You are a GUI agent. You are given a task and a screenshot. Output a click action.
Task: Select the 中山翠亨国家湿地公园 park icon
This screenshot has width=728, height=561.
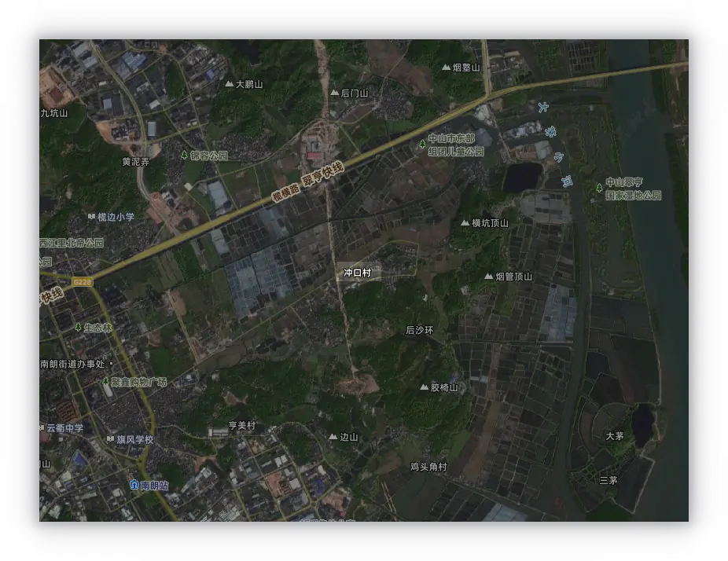click(599, 188)
